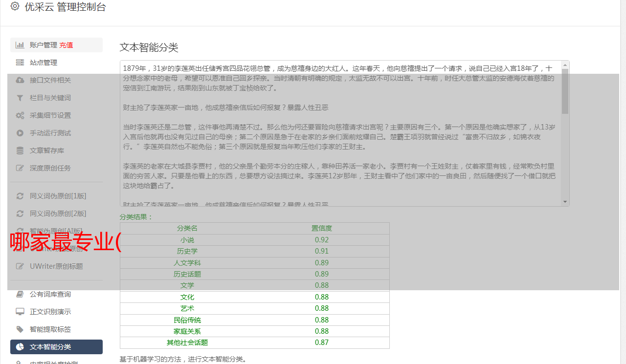Screen dimensions: 626x364
Task: Click the bar chart icon for 账户管理
Action: point(20,45)
